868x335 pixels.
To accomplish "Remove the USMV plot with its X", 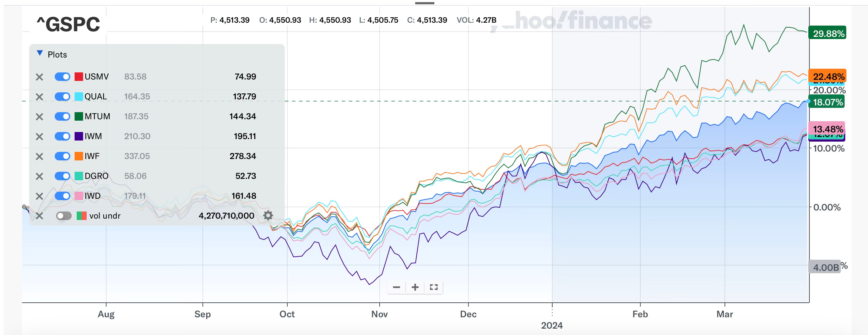I will click(x=39, y=77).
